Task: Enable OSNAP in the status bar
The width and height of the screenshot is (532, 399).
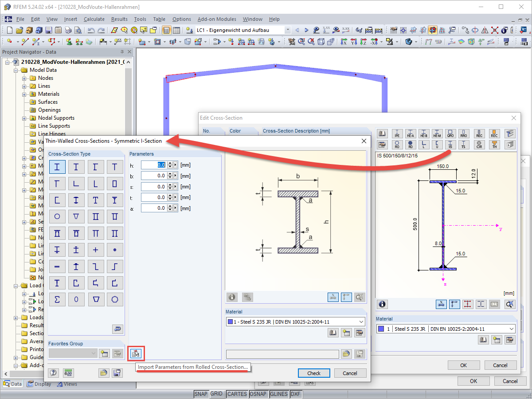Action: pyautogui.click(x=258, y=394)
